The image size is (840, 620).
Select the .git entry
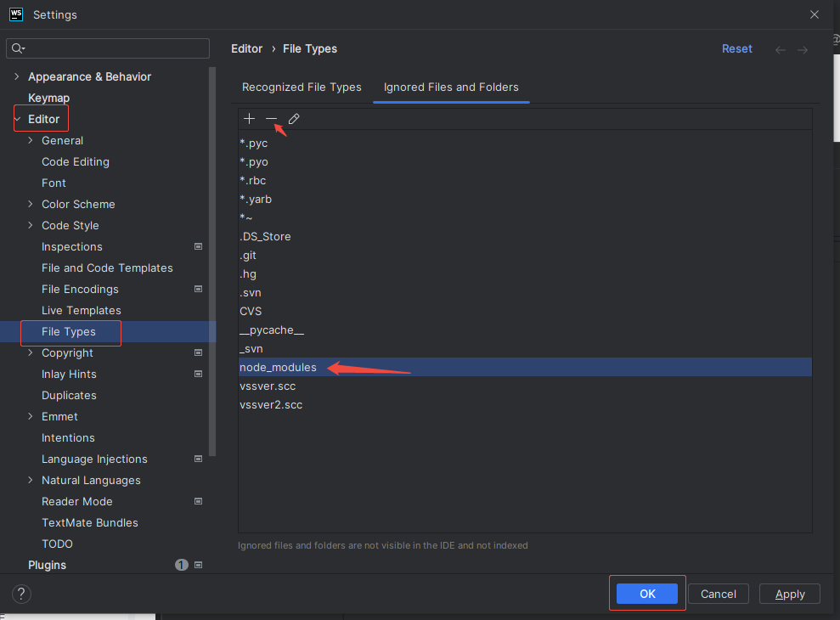pos(525,255)
